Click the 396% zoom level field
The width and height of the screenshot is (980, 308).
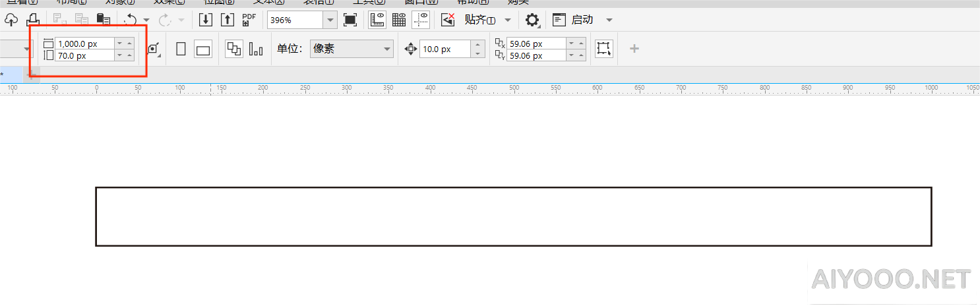295,20
